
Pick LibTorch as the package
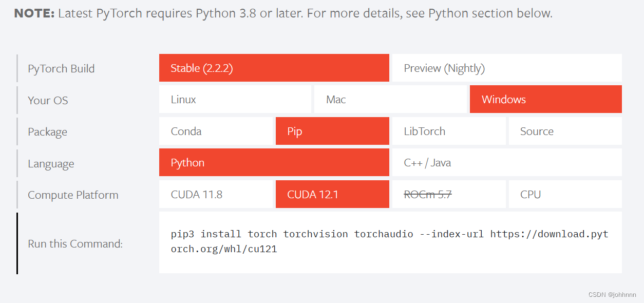[449, 131]
